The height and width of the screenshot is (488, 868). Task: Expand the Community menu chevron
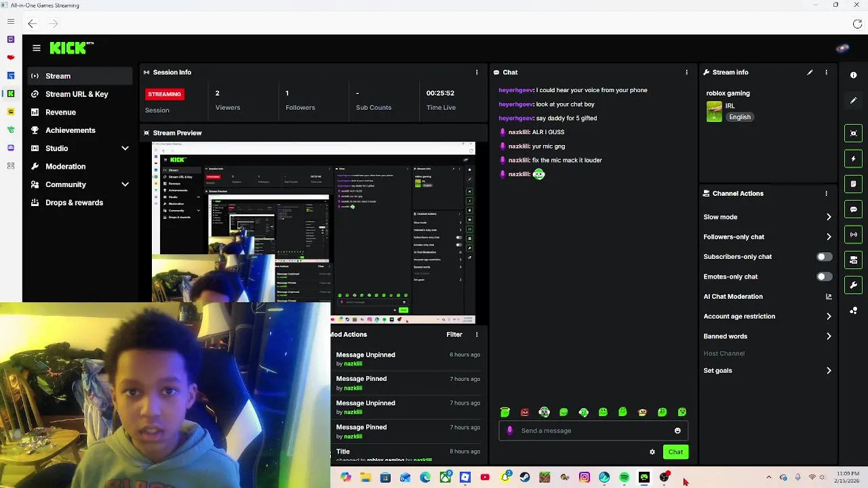(125, 184)
